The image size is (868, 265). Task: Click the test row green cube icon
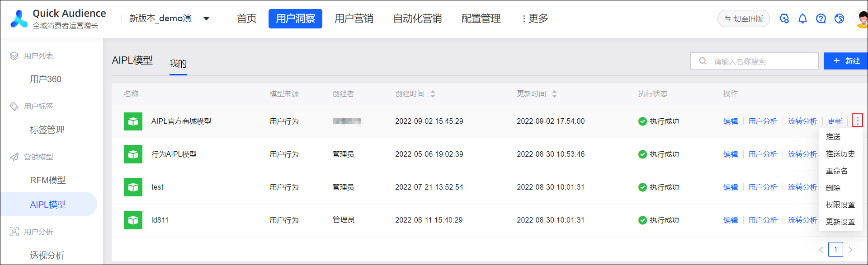[x=133, y=187]
